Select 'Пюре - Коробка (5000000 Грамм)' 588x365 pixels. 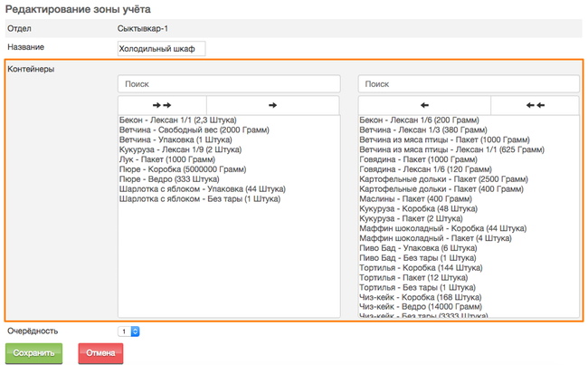pos(183,169)
